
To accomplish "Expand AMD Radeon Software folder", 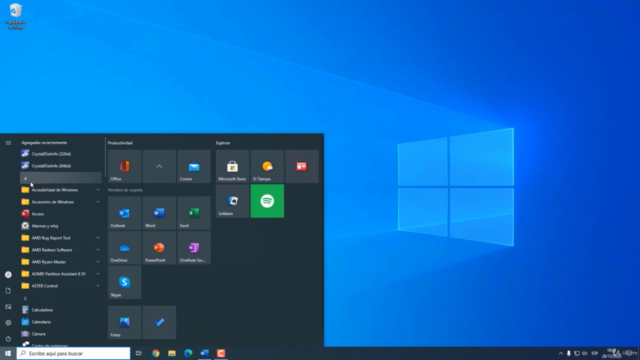I will point(61,250).
